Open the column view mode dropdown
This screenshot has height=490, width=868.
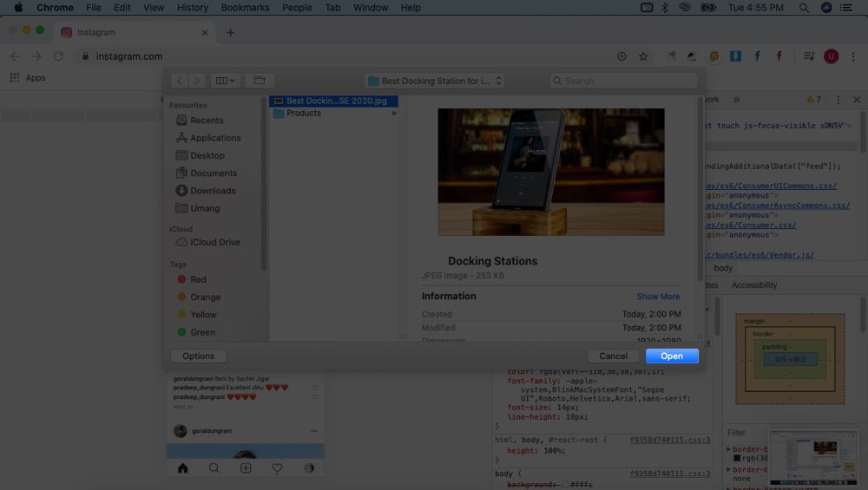(225, 81)
